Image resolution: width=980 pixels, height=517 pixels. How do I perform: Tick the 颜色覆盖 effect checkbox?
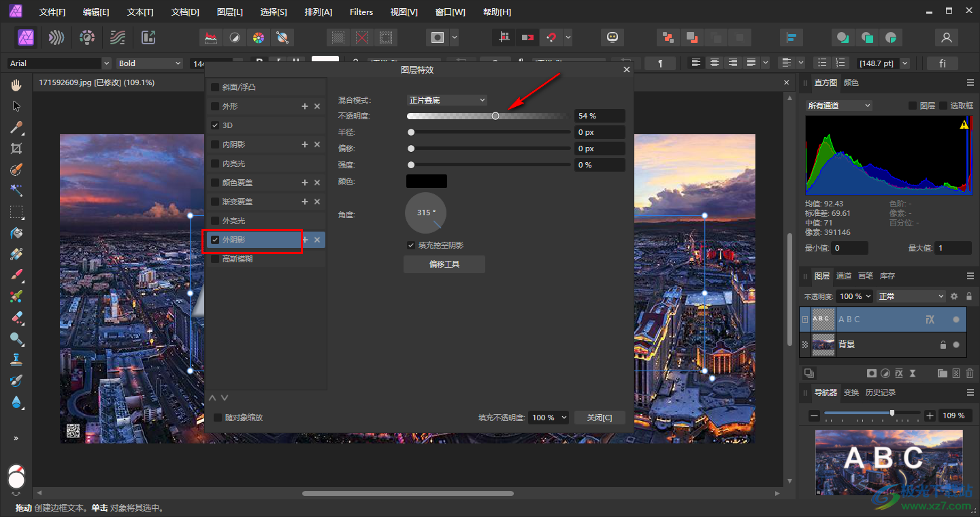coord(215,183)
